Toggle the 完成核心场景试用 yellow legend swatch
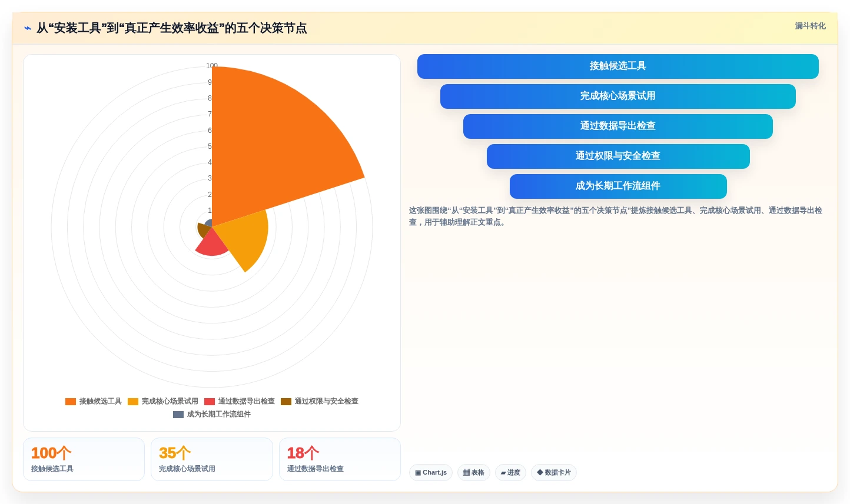Image resolution: width=850 pixels, height=504 pixels. click(x=133, y=402)
